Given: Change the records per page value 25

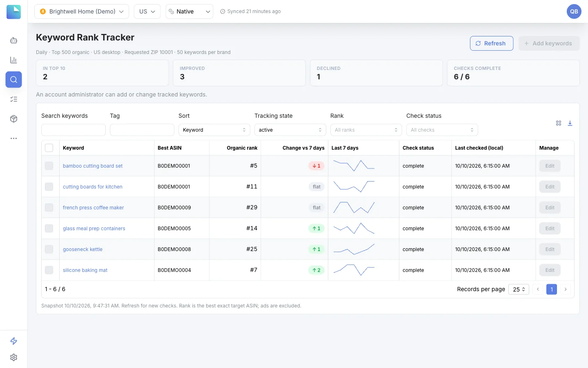Looking at the screenshot, I should tap(519, 289).
